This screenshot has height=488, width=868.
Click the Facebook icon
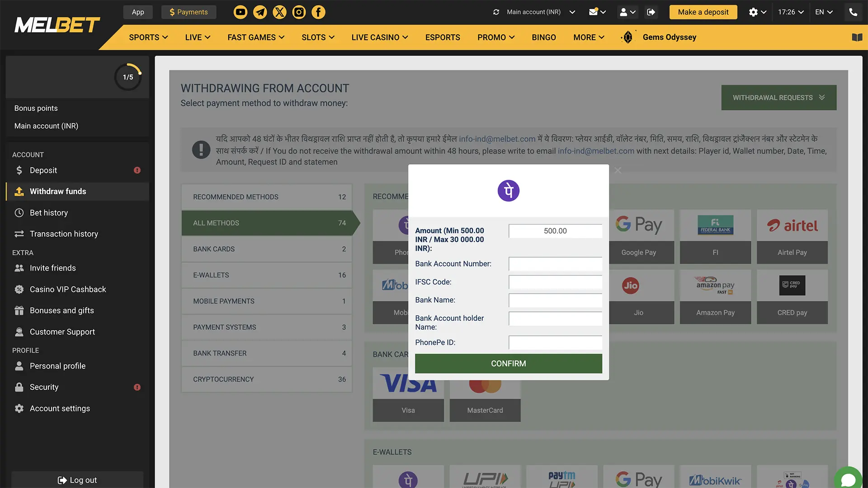pyautogui.click(x=318, y=12)
